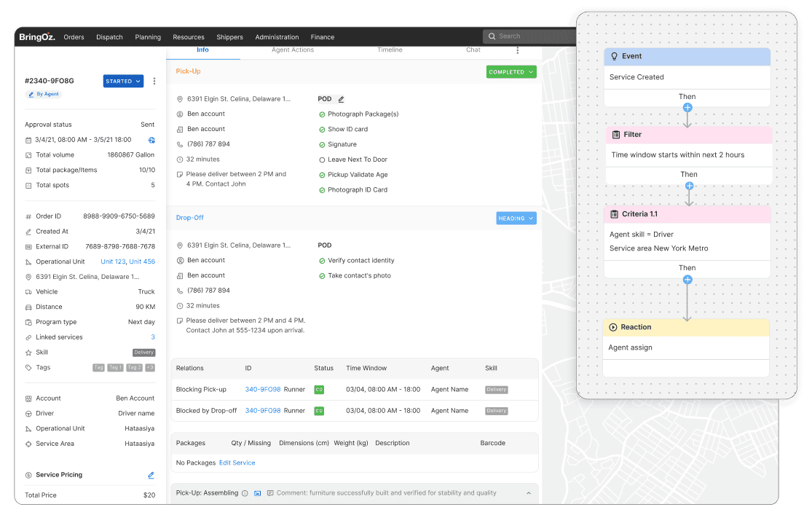
Task: Open 340-9FO98 link in Blocked by Drop-off row
Action: click(263, 411)
